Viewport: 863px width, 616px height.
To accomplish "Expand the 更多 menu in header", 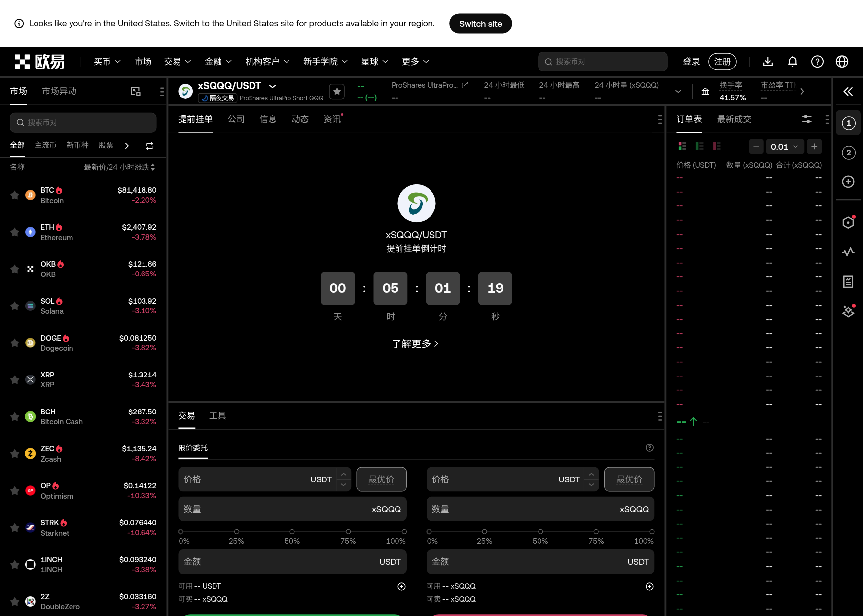I will tap(415, 62).
